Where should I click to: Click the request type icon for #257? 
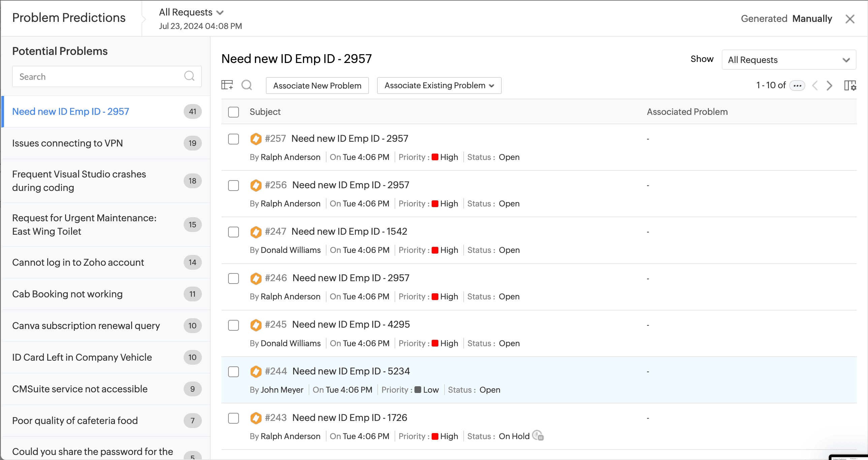click(x=256, y=139)
